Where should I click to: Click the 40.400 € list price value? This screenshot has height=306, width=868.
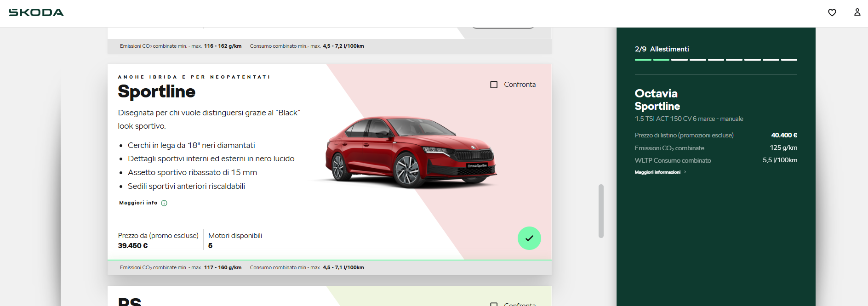tap(784, 135)
